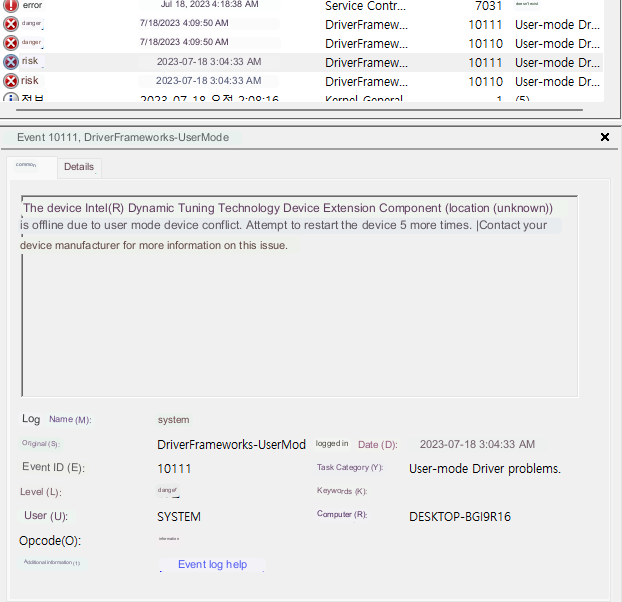Click the red icon on the 4:09:50 AM event 10111 row
This screenshot has height=602, width=622.
(11, 23)
